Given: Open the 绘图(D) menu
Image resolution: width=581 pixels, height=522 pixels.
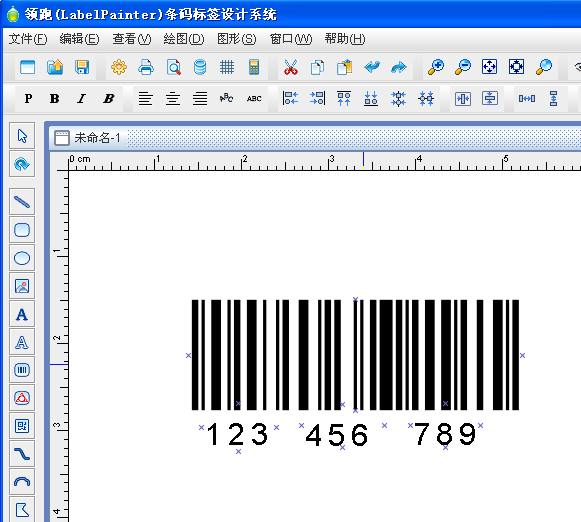Looking at the screenshot, I should click(184, 39).
